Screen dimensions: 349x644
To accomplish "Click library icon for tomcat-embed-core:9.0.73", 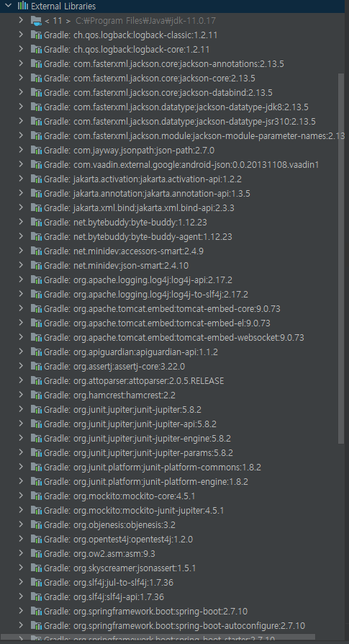I will (x=37, y=308).
